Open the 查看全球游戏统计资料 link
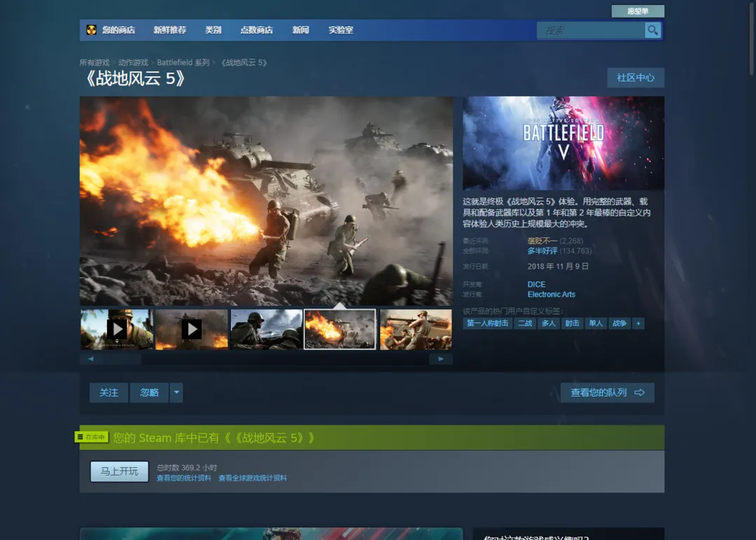Image resolution: width=756 pixels, height=540 pixels. coord(252,478)
